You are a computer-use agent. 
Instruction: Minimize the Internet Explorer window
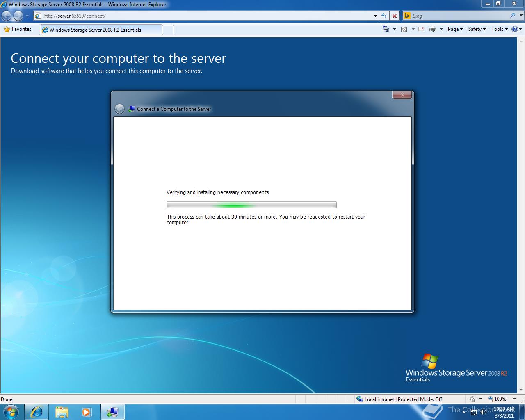coord(487,4)
